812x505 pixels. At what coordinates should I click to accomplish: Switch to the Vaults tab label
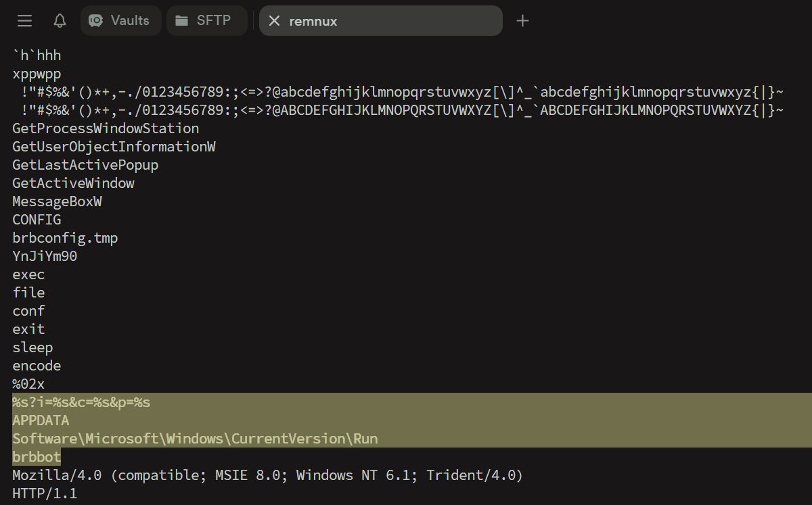pyautogui.click(x=130, y=21)
